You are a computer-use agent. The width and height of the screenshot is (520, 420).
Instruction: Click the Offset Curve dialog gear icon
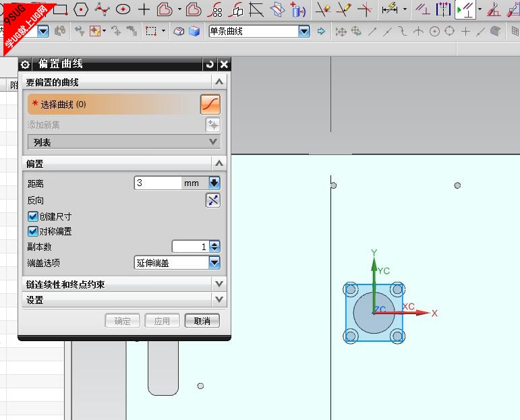click(x=25, y=64)
